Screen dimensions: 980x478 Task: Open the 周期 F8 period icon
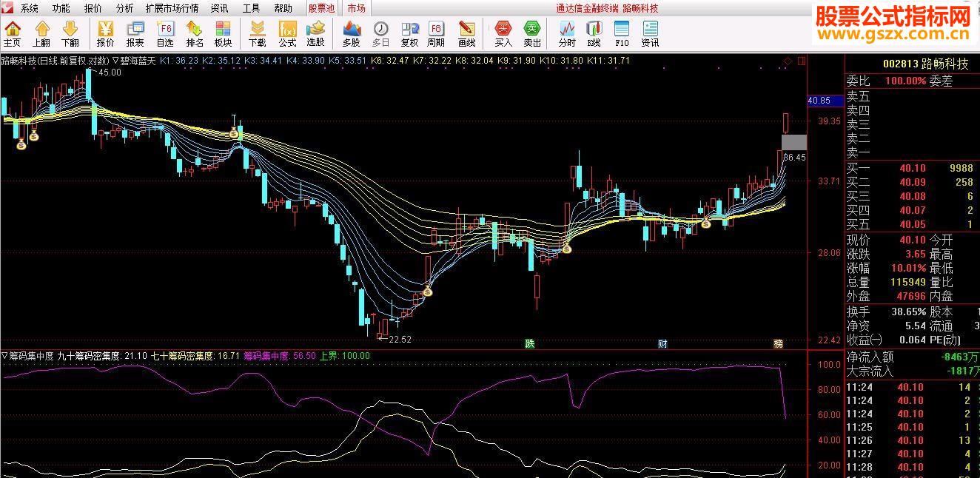(437, 35)
